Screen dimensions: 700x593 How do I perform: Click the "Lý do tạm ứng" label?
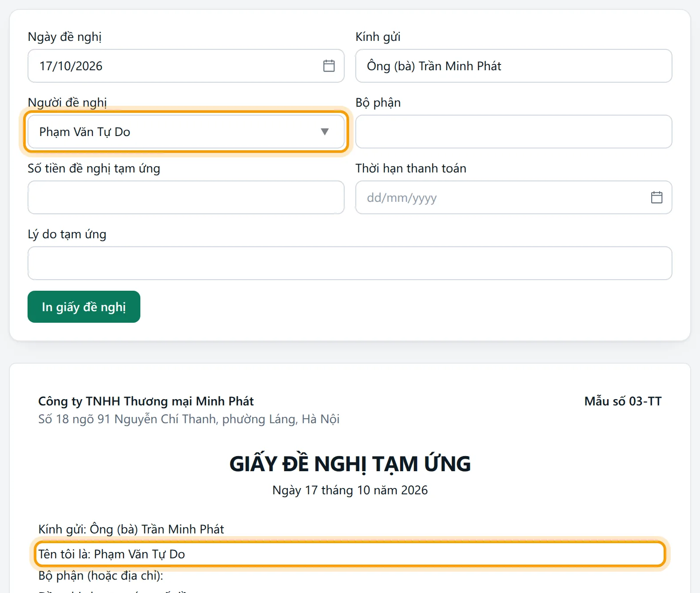[67, 234]
